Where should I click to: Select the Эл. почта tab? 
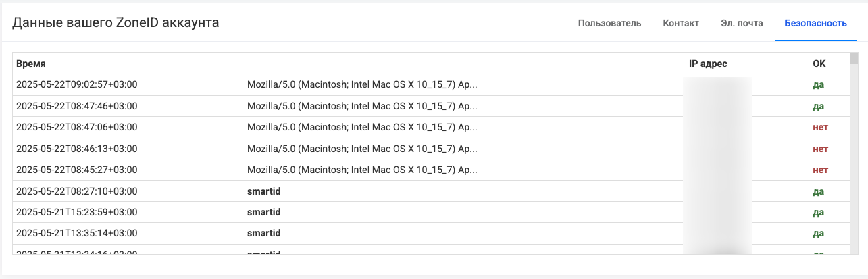[x=742, y=23]
